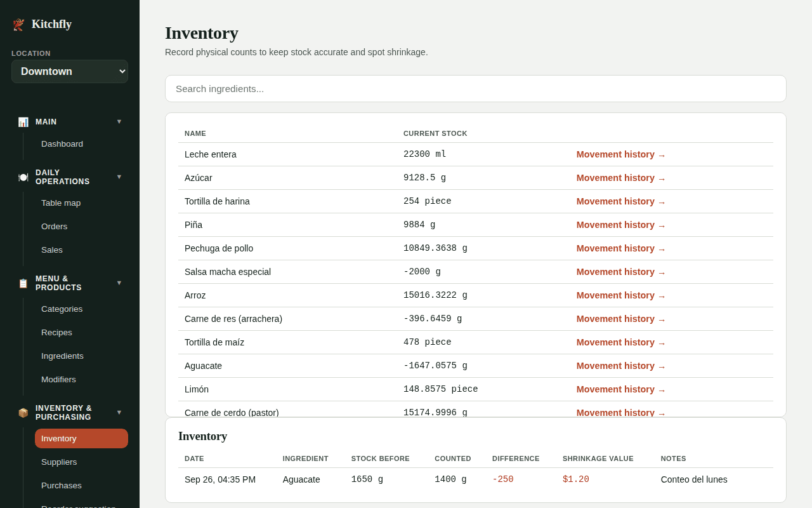This screenshot has height=508, width=812.
Task: Open the Dashboard page
Action: (81, 144)
